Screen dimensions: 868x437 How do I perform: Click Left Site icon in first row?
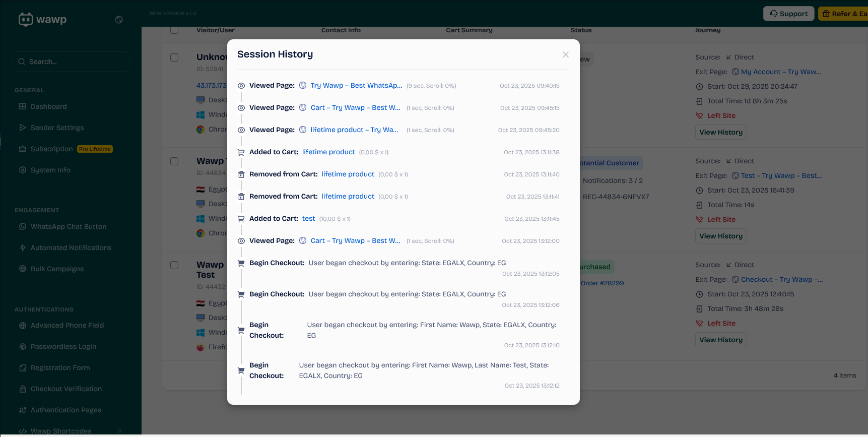coord(699,116)
